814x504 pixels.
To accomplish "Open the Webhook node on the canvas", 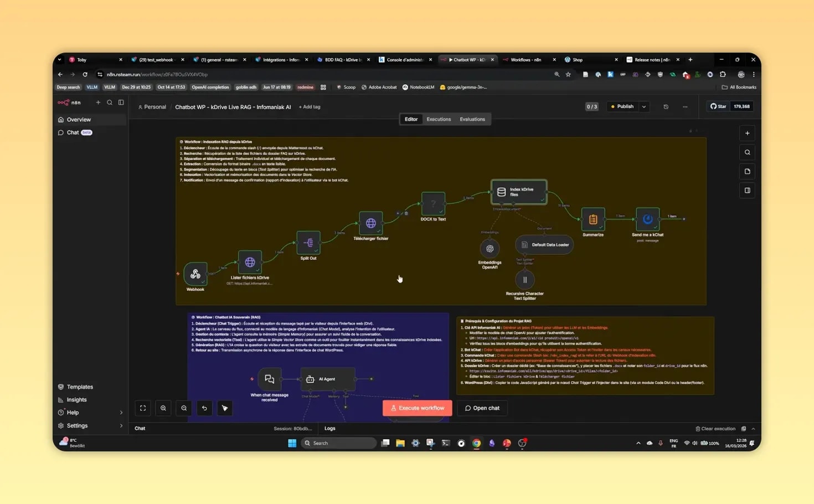I will [195, 274].
